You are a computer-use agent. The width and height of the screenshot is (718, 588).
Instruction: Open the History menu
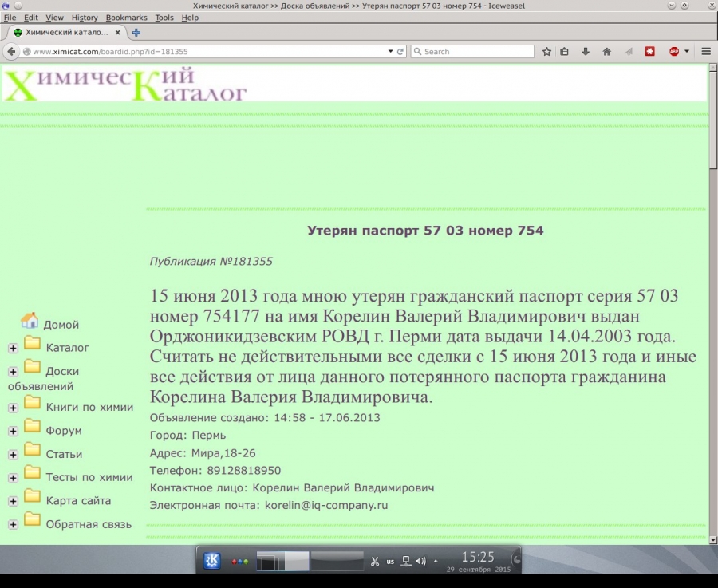pos(85,18)
